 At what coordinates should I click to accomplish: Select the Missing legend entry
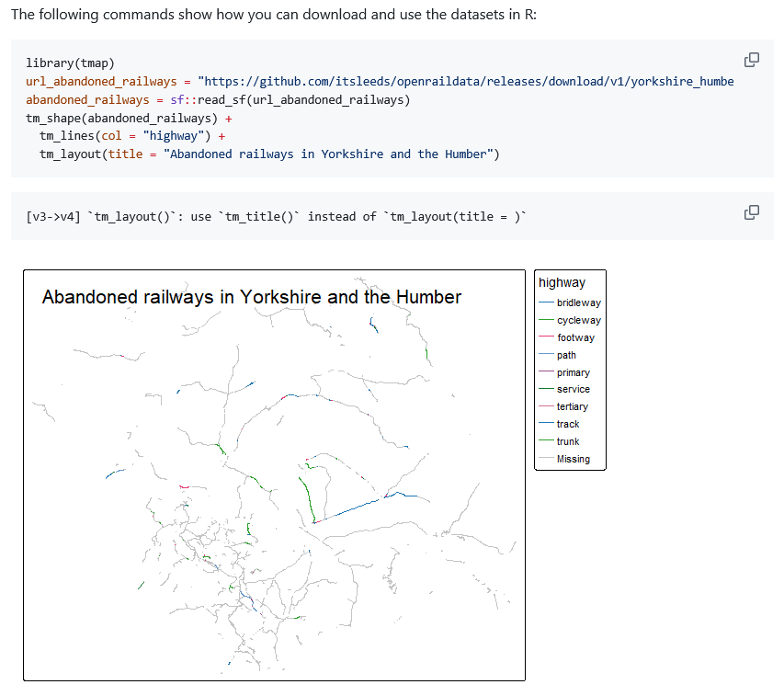point(573,459)
